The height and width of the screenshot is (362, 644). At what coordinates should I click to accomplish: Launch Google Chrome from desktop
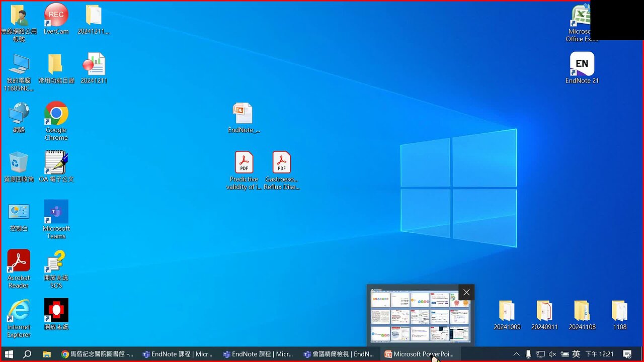pos(56,121)
